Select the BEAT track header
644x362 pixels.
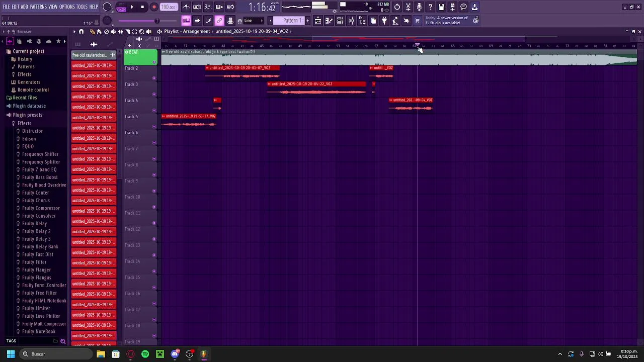click(140, 57)
